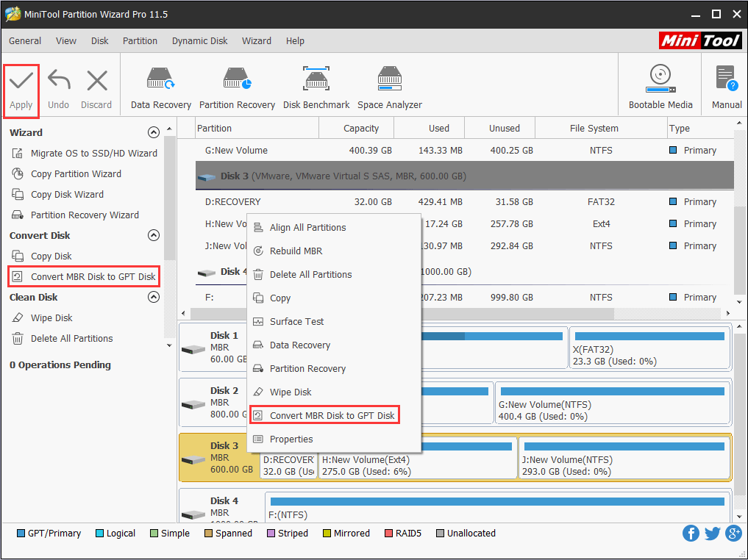The height and width of the screenshot is (560, 748).
Task: Click the partition list scroll-down arrow
Action: [x=739, y=302]
